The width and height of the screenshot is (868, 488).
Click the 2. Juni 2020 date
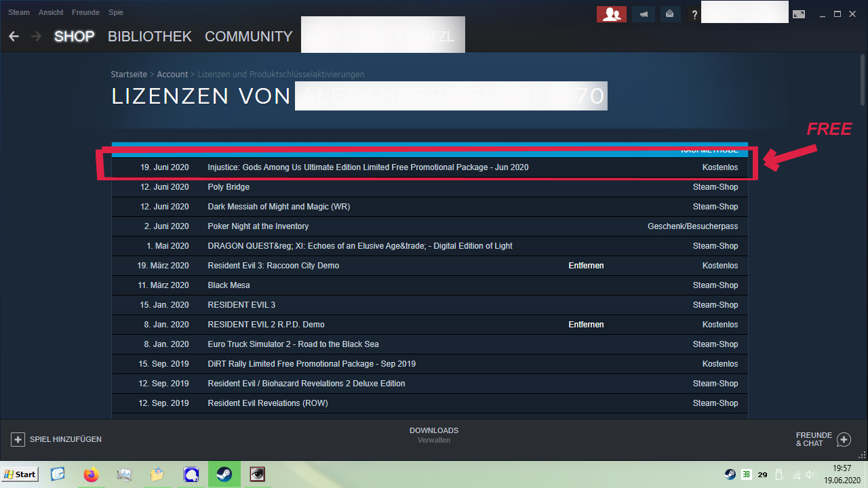pos(167,226)
